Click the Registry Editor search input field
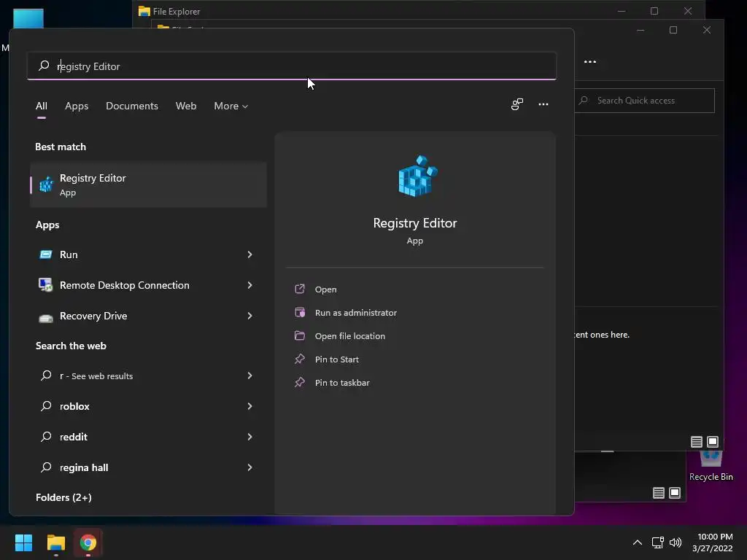 pyautogui.click(x=292, y=66)
